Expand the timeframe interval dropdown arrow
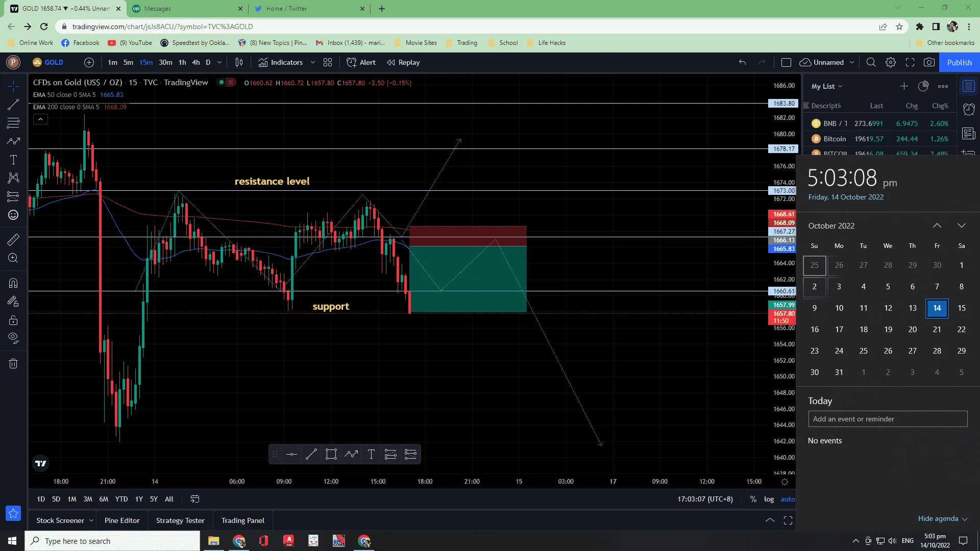The height and width of the screenshot is (551, 980). [x=219, y=62]
